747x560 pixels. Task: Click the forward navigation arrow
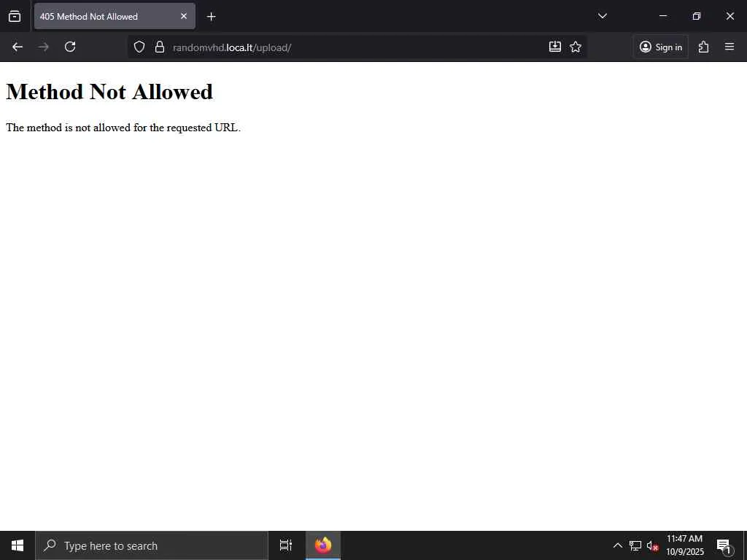pos(43,47)
